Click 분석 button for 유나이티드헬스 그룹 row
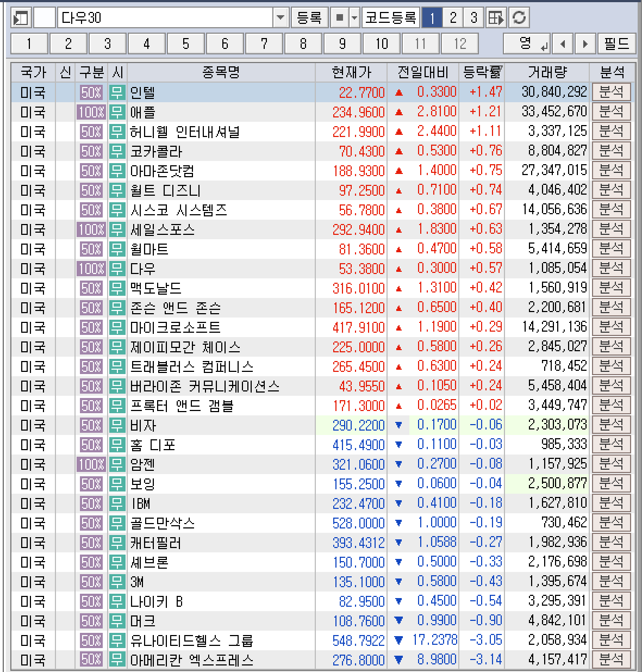 612,640
